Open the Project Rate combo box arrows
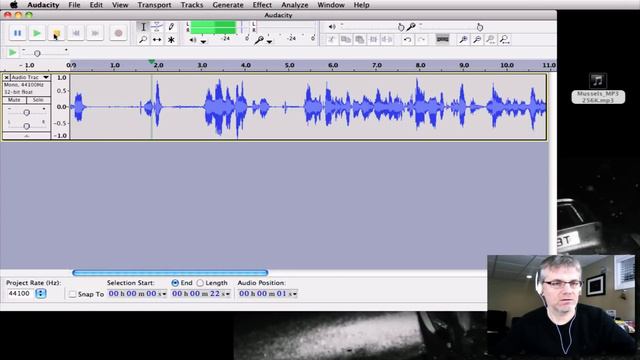This screenshot has height=360, width=640. pos(40,293)
